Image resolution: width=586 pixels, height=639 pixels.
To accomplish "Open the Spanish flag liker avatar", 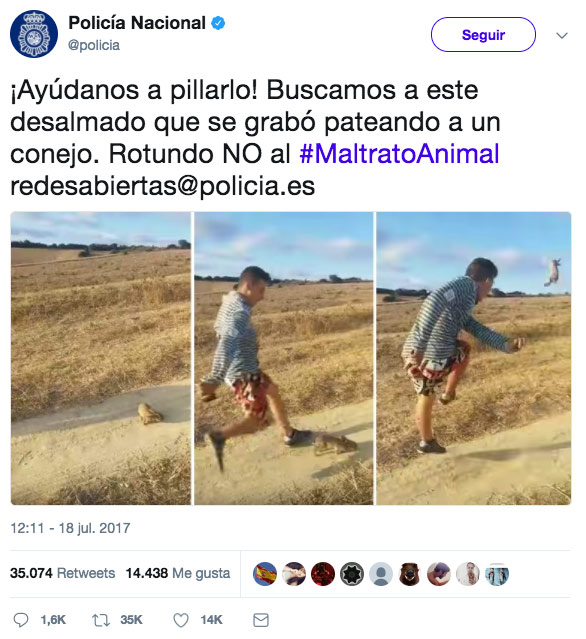I will coord(265,574).
